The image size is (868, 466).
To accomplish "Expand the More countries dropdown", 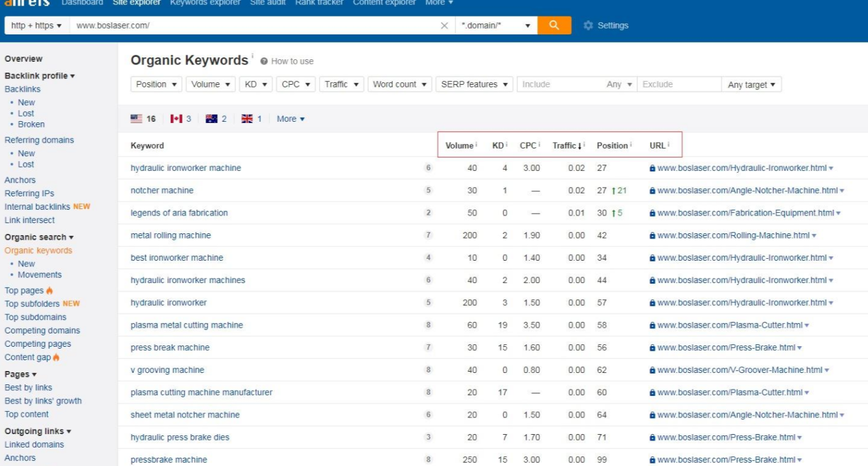I will [x=291, y=119].
